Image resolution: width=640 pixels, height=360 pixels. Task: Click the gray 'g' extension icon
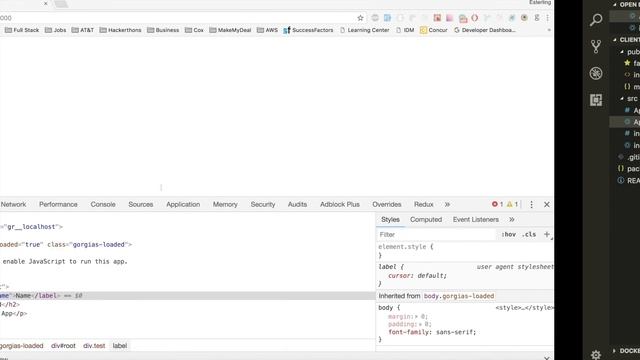[x=537, y=18]
